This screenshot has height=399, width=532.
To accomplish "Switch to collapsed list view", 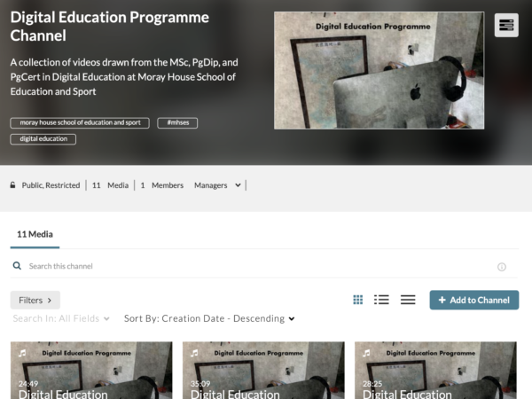I will (408, 300).
